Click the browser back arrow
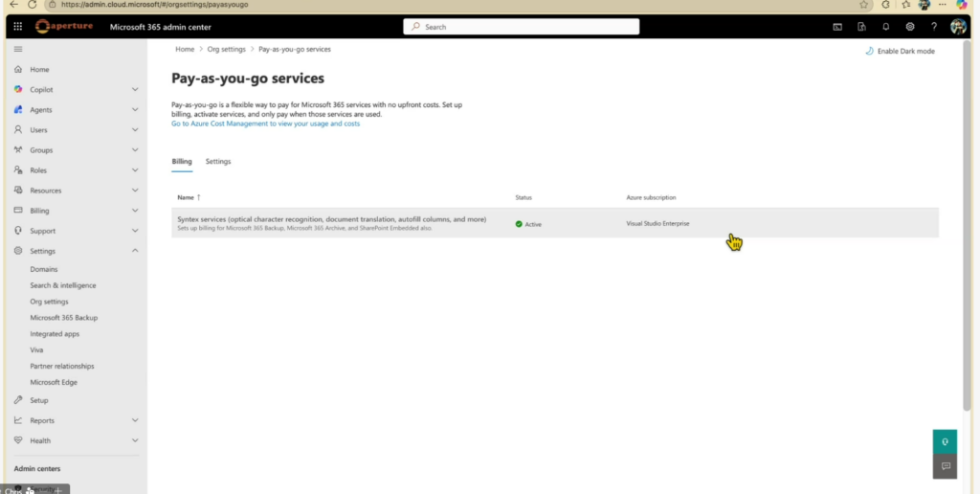Viewport: 980px width, 494px height. [13, 4]
